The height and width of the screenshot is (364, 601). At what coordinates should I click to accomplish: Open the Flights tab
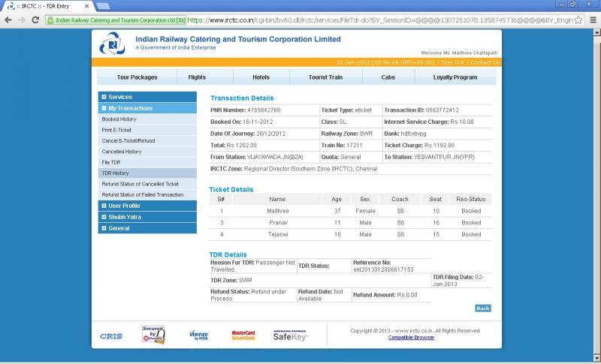(x=197, y=77)
